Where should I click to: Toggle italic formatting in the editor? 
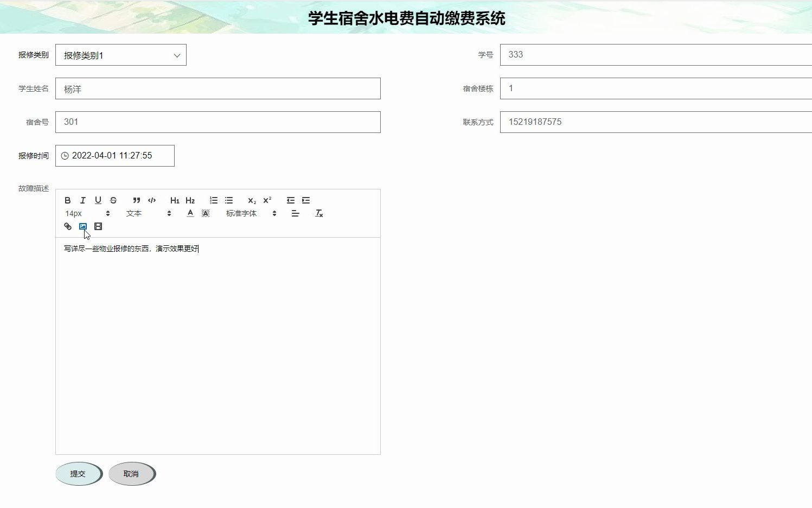(83, 200)
